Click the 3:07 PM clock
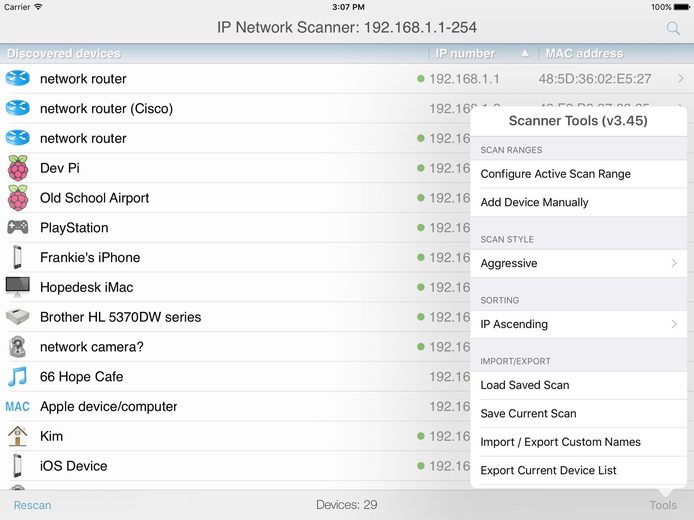The image size is (694, 520). 348,7
